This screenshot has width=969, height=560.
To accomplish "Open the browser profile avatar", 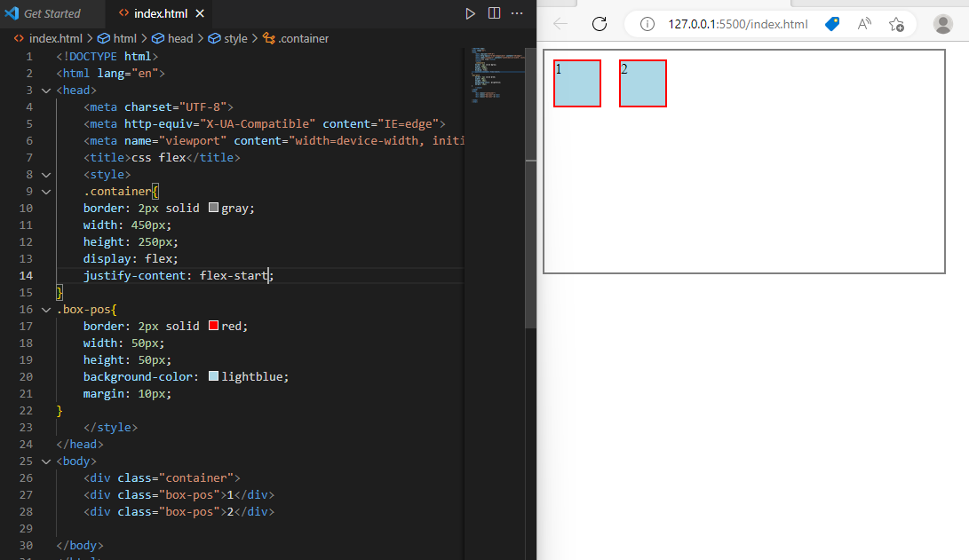I will coord(943,24).
